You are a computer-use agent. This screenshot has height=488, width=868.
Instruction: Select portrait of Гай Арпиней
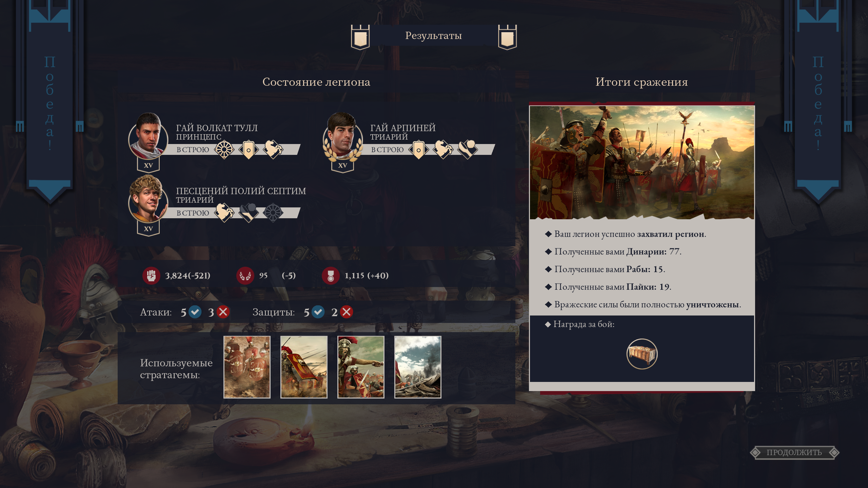coord(342,136)
